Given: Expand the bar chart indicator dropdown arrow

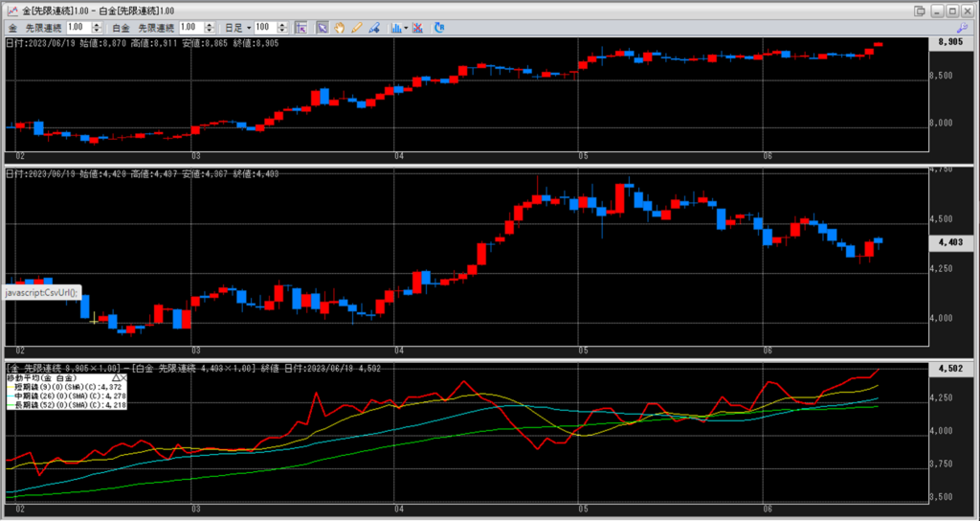Looking at the screenshot, I should tap(406, 28).
